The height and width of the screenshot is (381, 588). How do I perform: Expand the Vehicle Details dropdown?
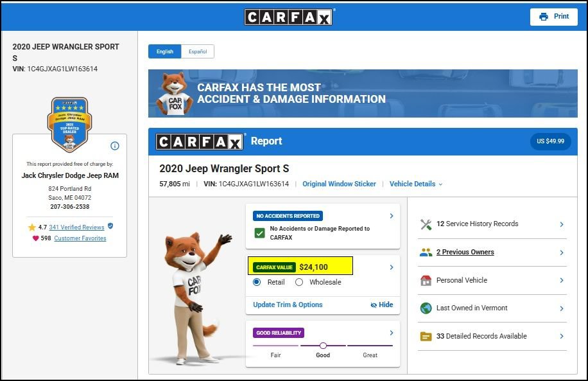pyautogui.click(x=416, y=184)
